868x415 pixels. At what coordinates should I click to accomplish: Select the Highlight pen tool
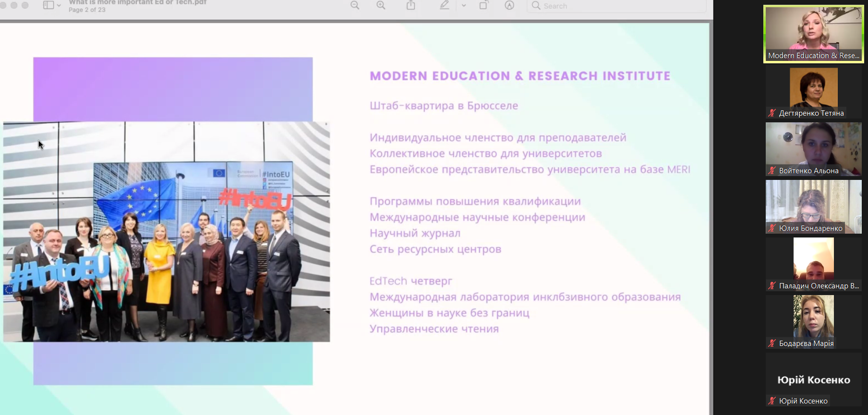coord(445,5)
